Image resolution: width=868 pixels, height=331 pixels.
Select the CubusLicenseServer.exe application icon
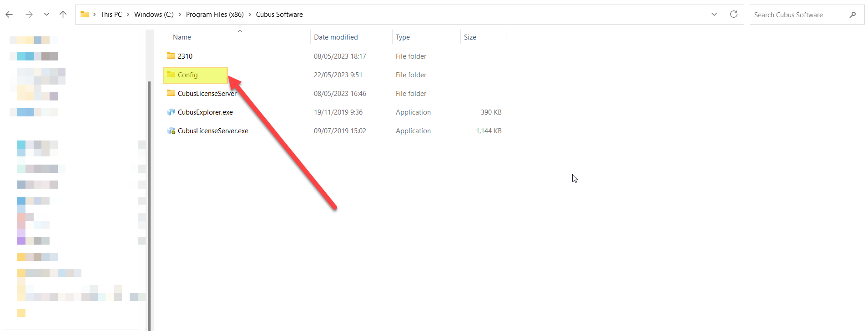pyautogui.click(x=171, y=130)
